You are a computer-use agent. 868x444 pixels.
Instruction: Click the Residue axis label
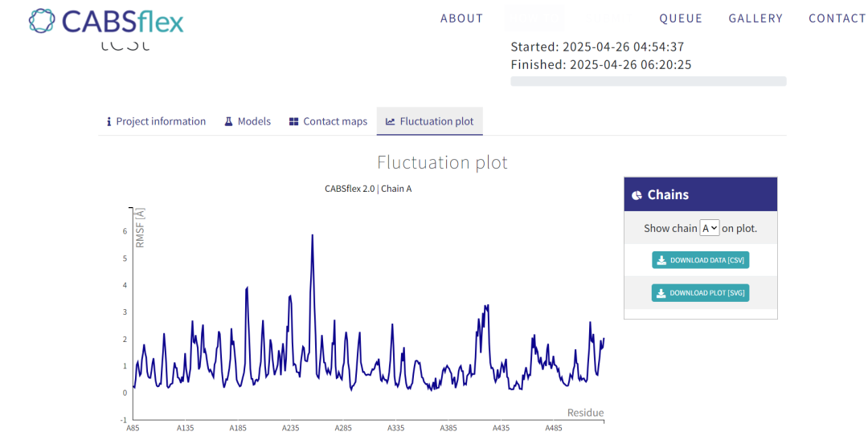(585, 413)
